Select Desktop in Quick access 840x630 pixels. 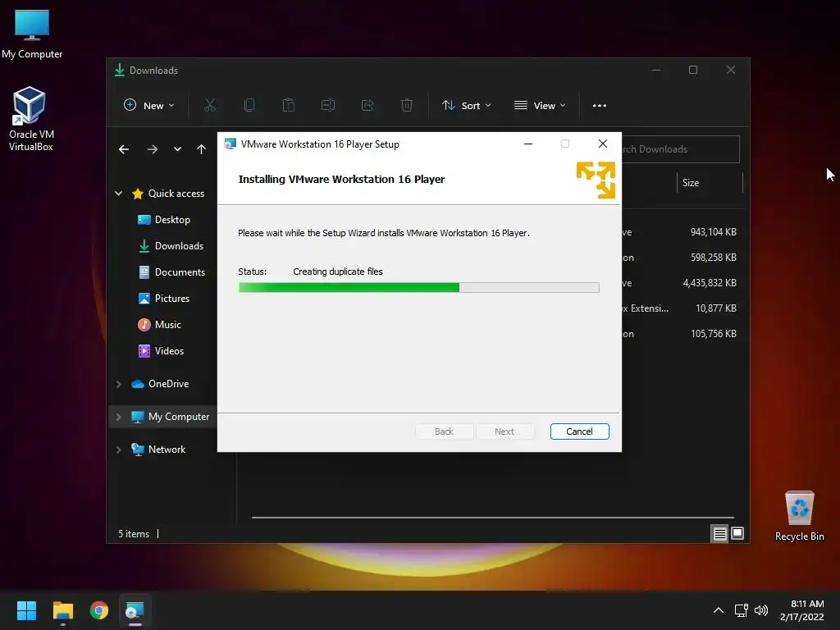point(164,220)
